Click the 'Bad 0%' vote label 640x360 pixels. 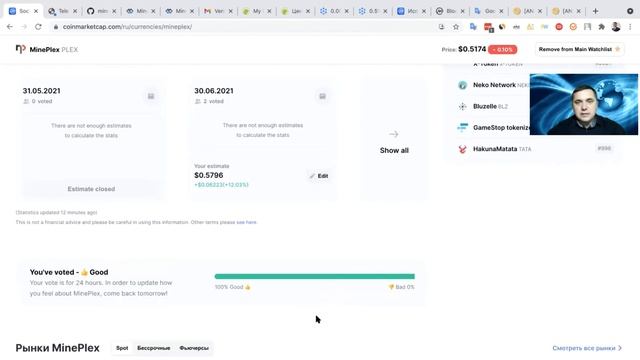coord(401,287)
